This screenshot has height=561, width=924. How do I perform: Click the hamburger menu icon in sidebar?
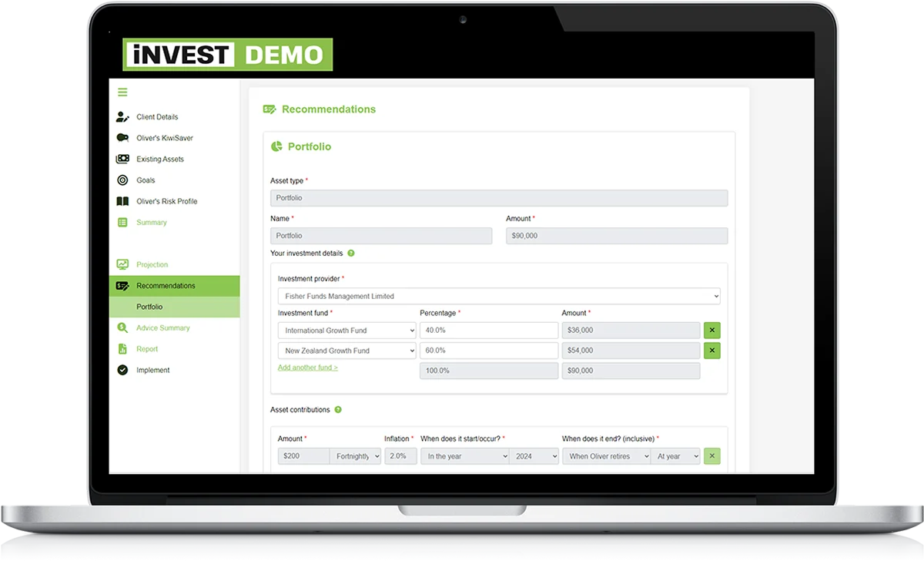tap(122, 92)
